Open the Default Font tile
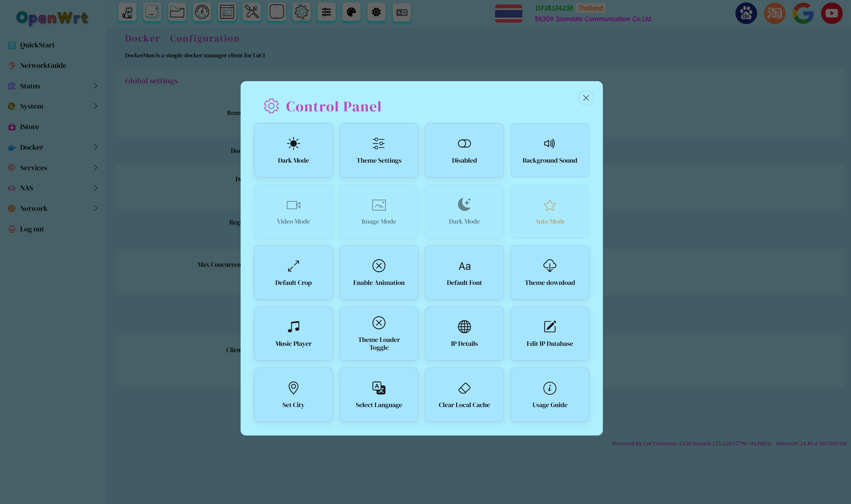Screen dimensions: 851x504 click(x=464, y=273)
